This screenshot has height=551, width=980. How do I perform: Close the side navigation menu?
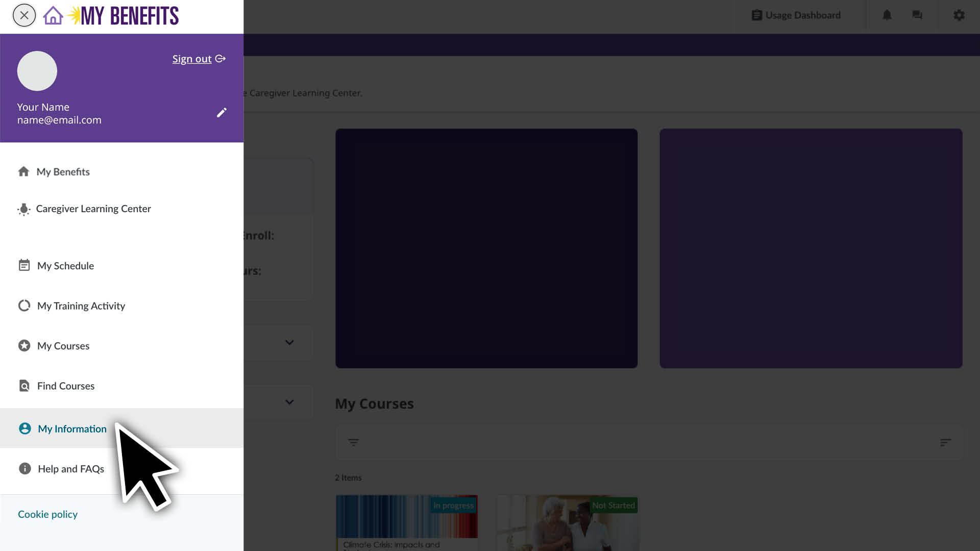tap(24, 15)
